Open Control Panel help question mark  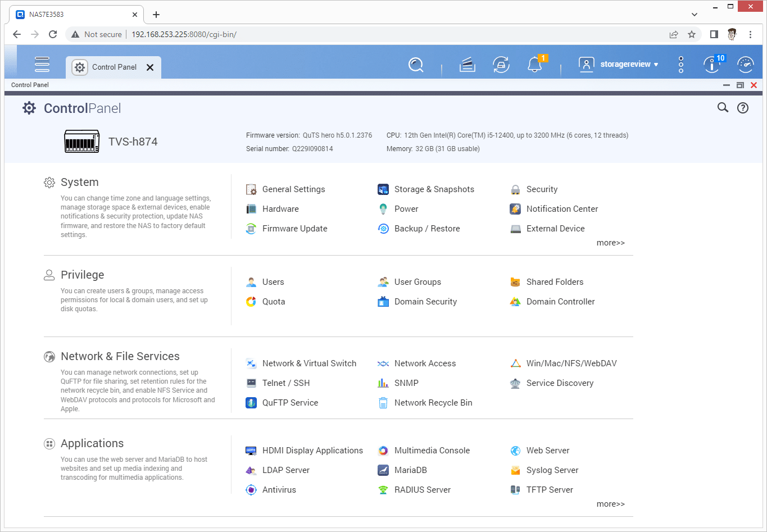pyautogui.click(x=743, y=108)
